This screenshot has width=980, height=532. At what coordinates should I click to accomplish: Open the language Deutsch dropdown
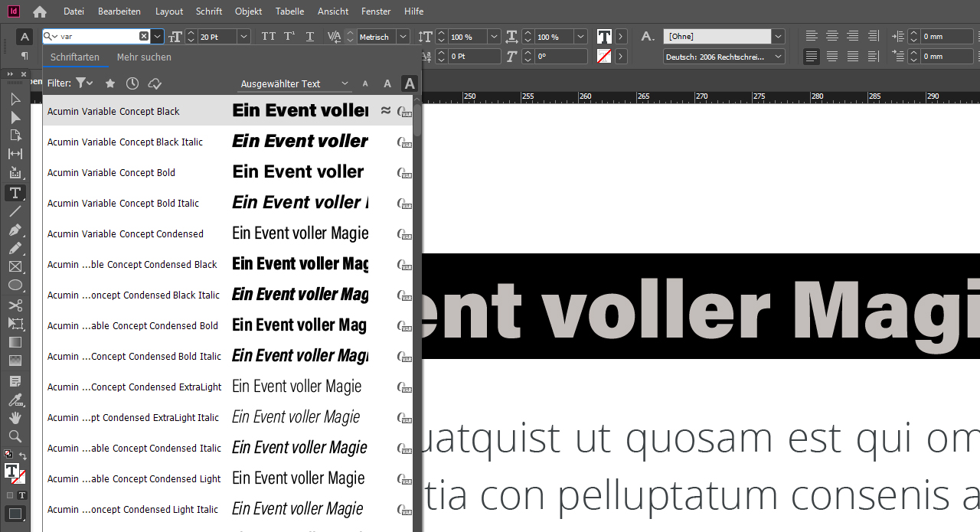click(778, 57)
